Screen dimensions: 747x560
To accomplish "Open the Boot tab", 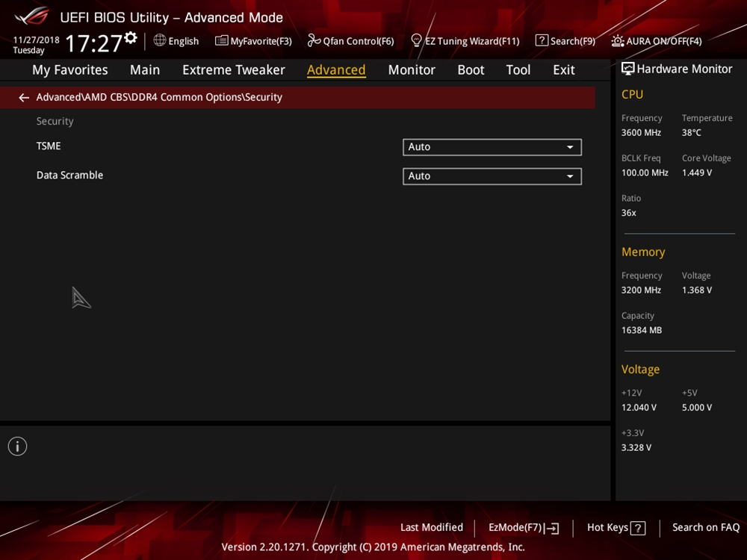I will (471, 70).
